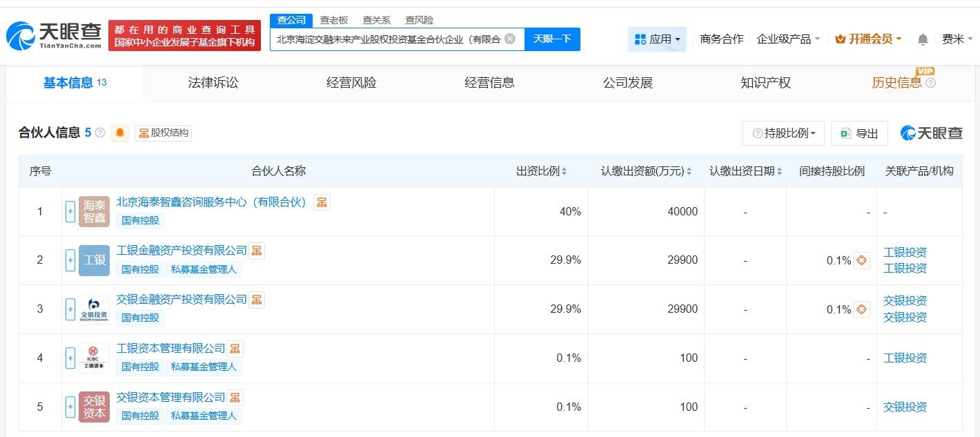Screen dimensions: 980x437
Task: Sort by 认缴出资额(万元) column
Action: coord(646,171)
